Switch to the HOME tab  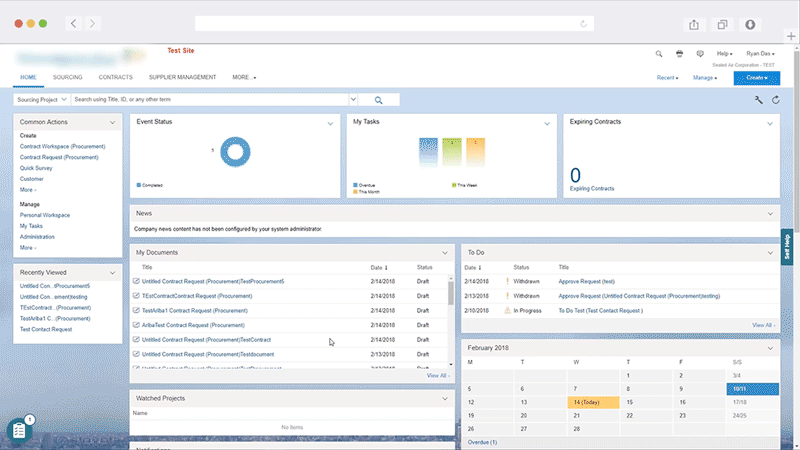tap(28, 78)
